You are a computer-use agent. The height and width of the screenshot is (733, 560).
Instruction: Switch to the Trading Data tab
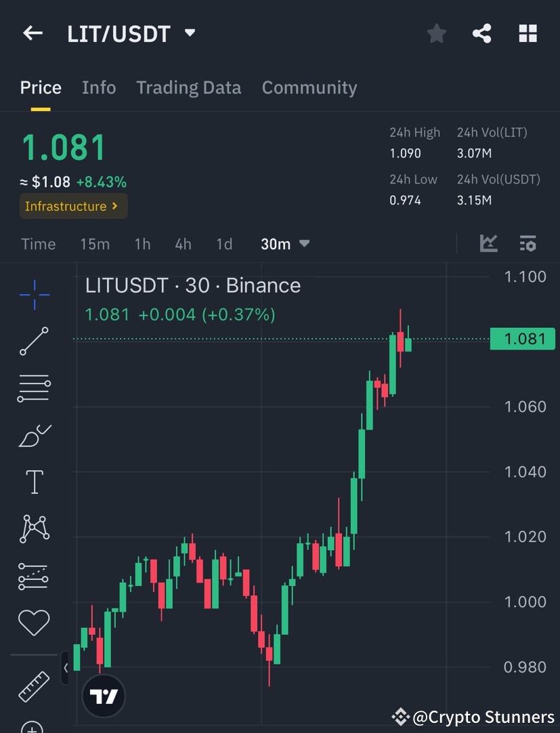click(x=189, y=87)
